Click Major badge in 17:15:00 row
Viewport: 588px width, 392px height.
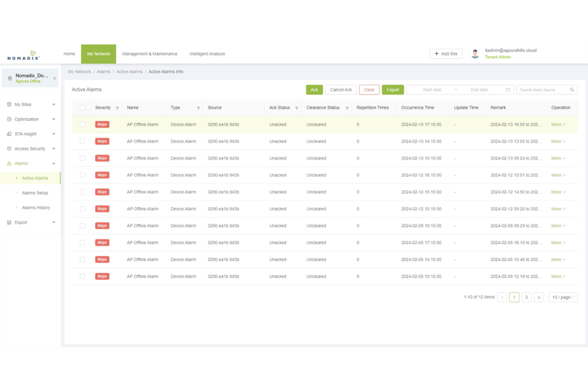102,124
